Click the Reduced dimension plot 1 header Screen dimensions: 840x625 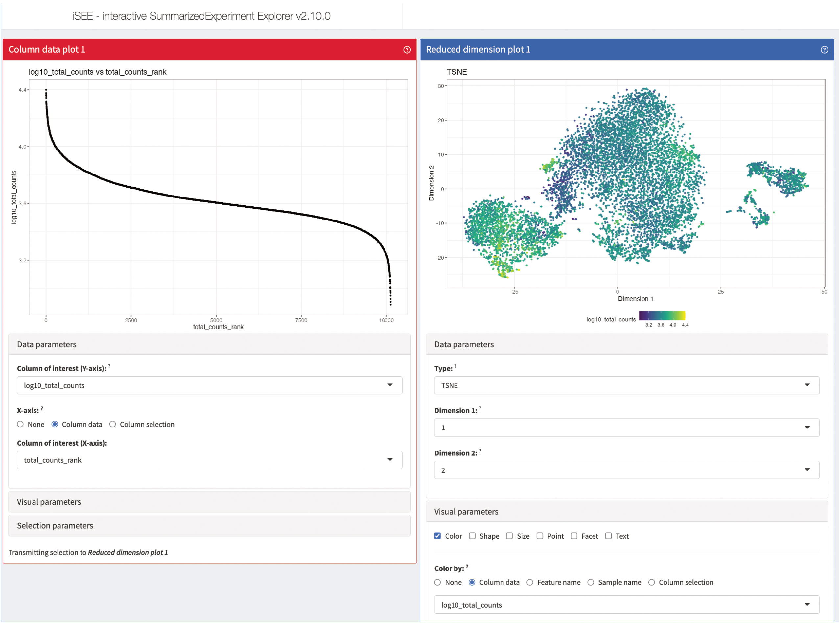[627, 50]
